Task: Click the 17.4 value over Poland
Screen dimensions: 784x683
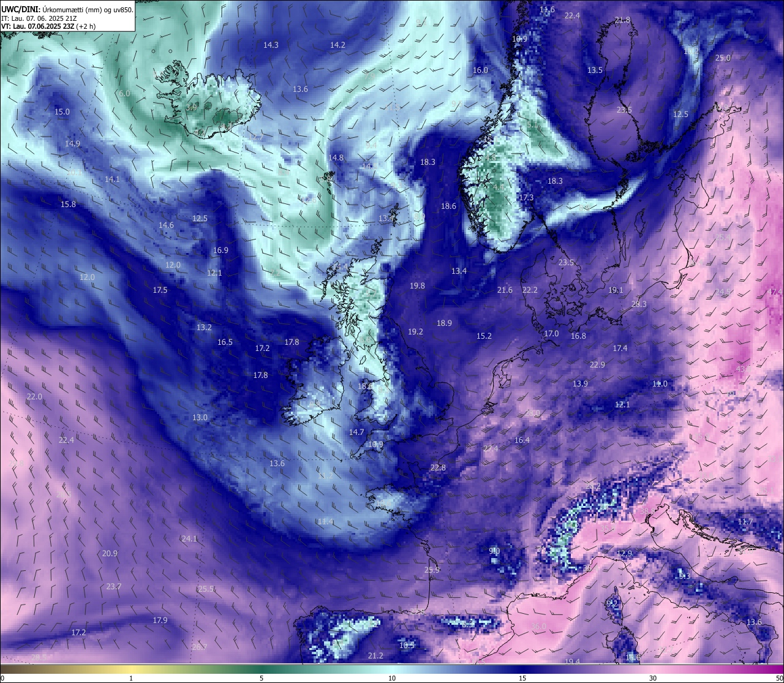Action: [620, 348]
